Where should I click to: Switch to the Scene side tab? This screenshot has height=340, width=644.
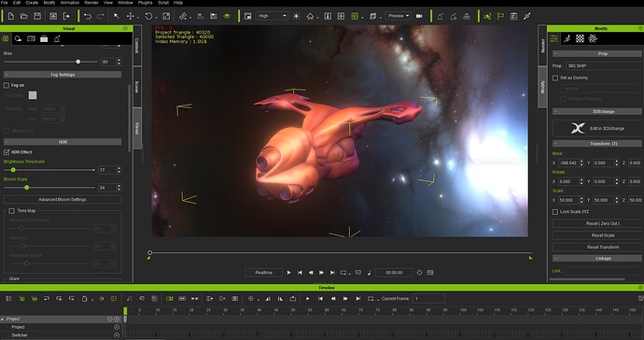tap(137, 87)
